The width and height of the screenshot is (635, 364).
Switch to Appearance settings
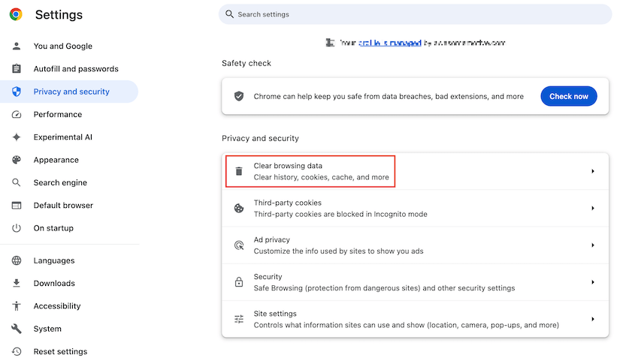click(69, 160)
